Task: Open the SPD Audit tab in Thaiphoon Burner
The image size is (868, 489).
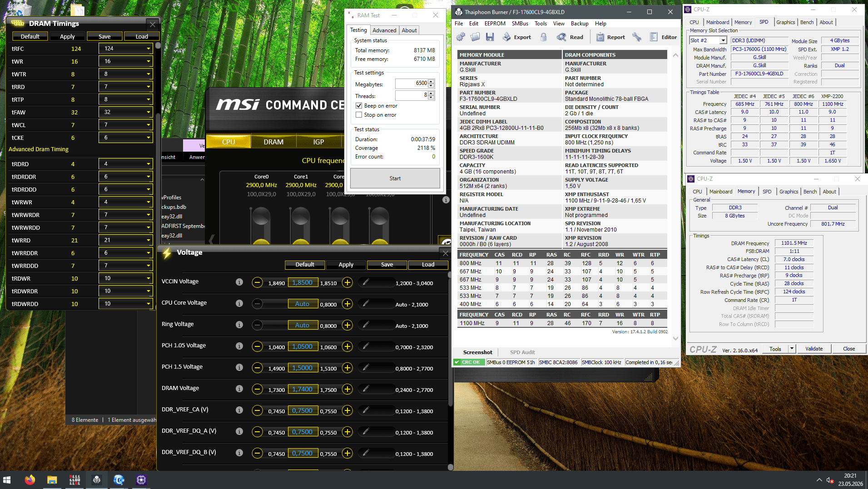Action: pos(522,352)
